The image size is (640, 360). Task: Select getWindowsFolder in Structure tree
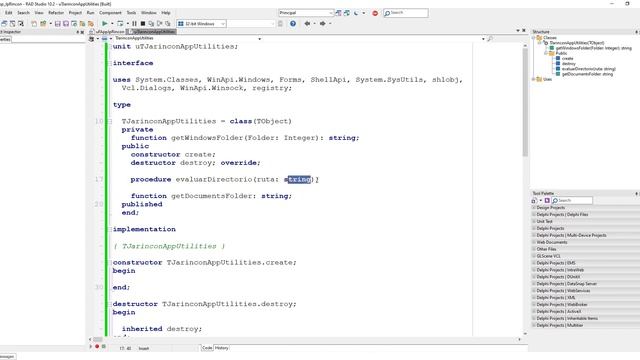(593, 48)
